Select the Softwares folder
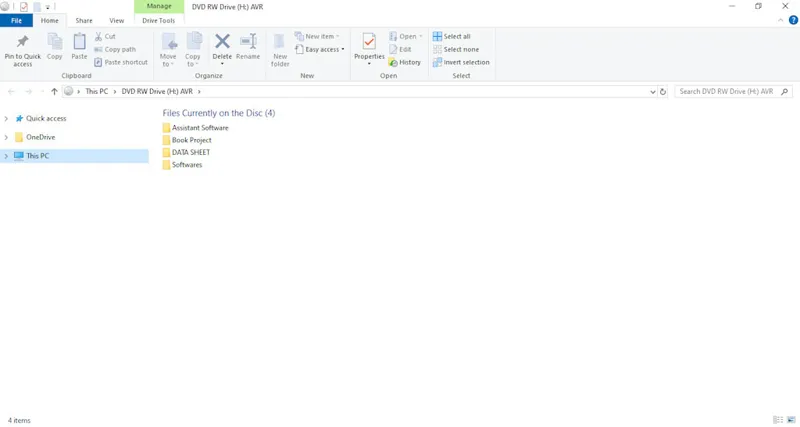 183,165
